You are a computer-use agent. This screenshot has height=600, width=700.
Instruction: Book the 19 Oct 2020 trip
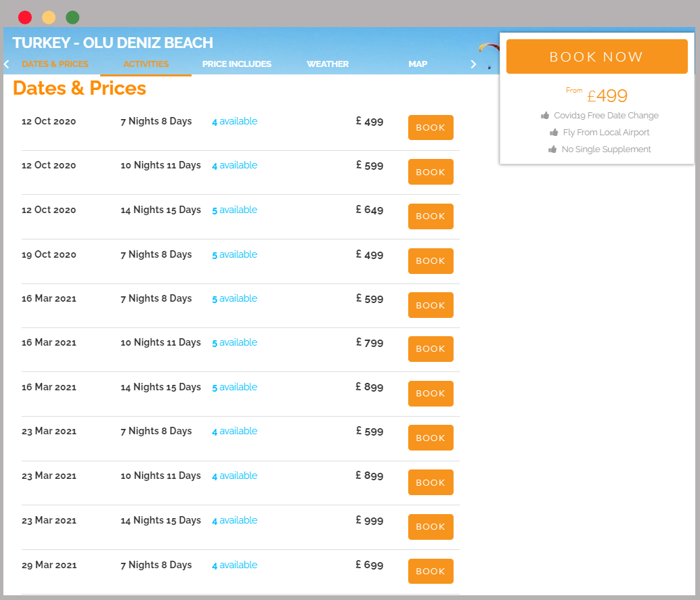(x=431, y=261)
